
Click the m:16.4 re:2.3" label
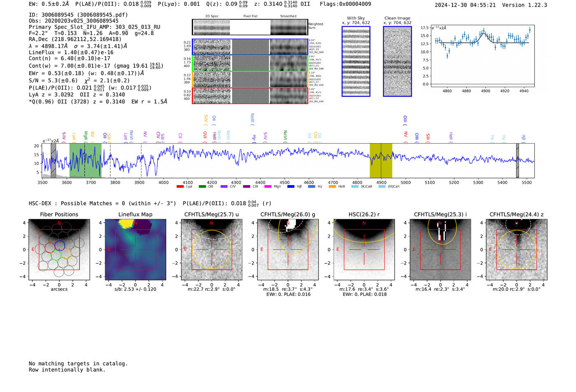(x=440, y=290)
